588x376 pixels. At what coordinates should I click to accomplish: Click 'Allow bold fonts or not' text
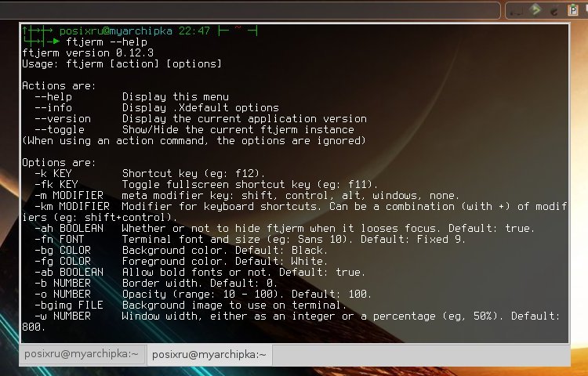pyautogui.click(x=194, y=273)
